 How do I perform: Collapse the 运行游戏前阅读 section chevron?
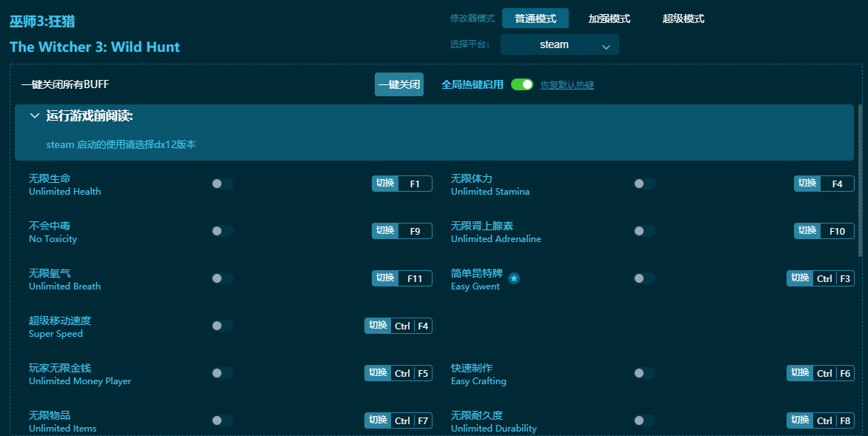point(34,115)
